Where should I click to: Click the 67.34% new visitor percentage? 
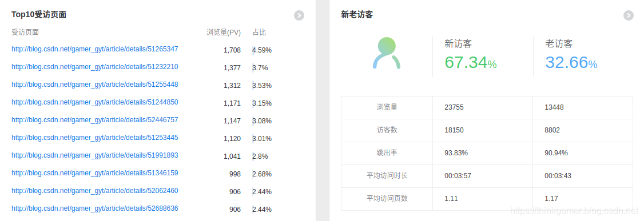471,62
